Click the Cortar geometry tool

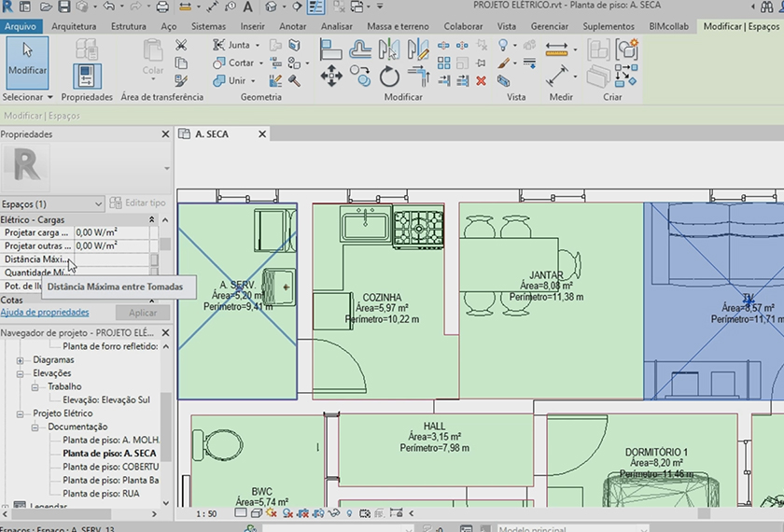[x=235, y=63]
